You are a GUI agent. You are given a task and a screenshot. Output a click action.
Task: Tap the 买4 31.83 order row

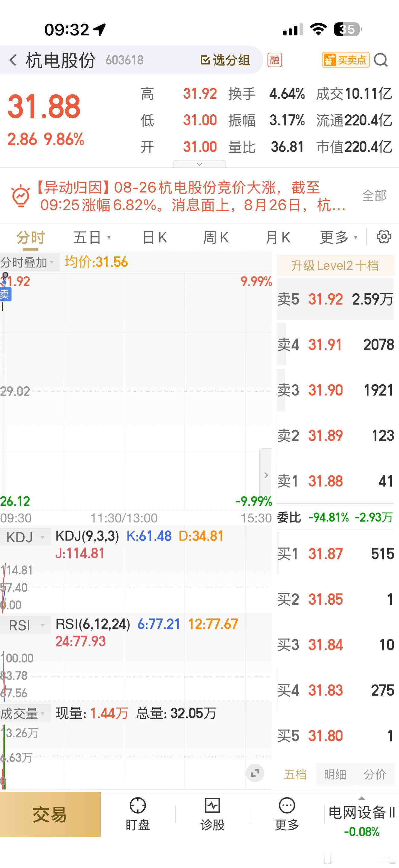(x=335, y=690)
